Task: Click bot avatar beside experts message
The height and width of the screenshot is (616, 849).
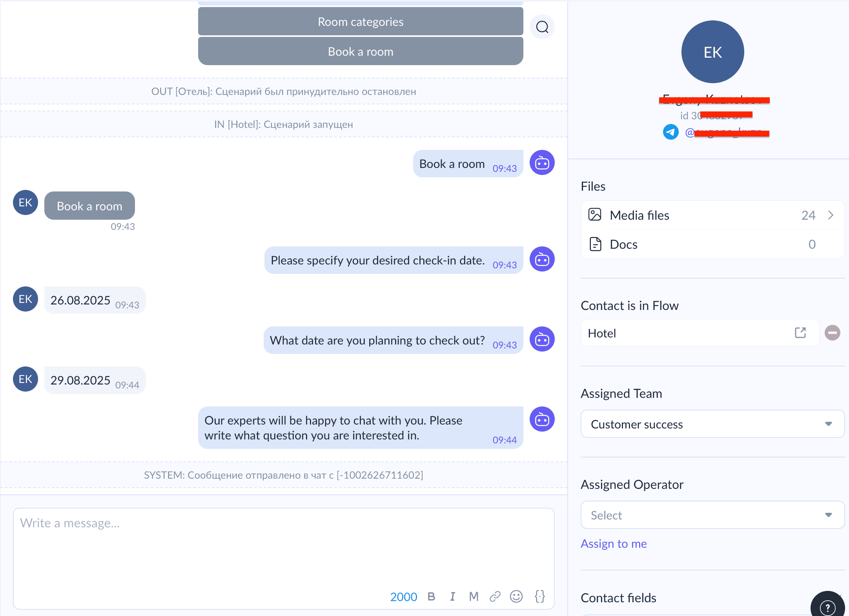Action: pos(542,419)
